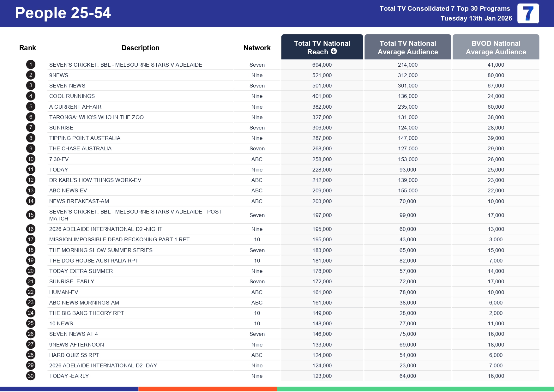Image resolution: width=554 pixels, height=392 pixels.
Task: Toggle the BVOD National Average Audience header
Action: (496, 47)
